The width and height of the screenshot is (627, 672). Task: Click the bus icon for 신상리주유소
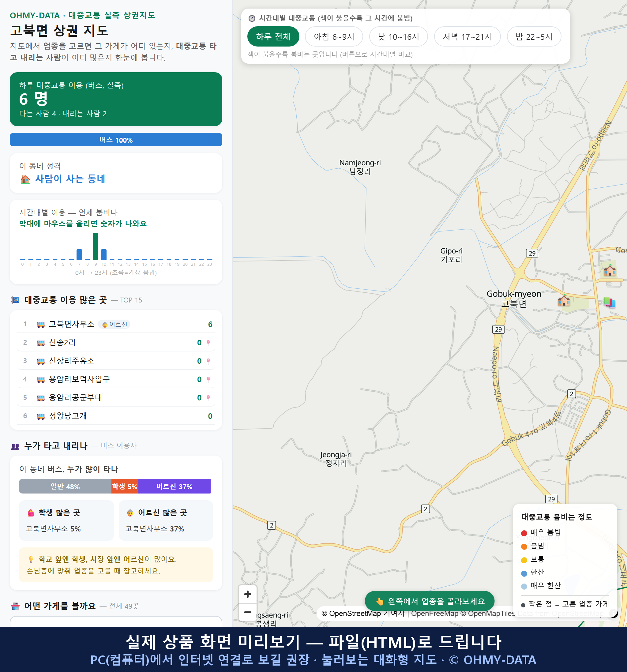pos(40,361)
